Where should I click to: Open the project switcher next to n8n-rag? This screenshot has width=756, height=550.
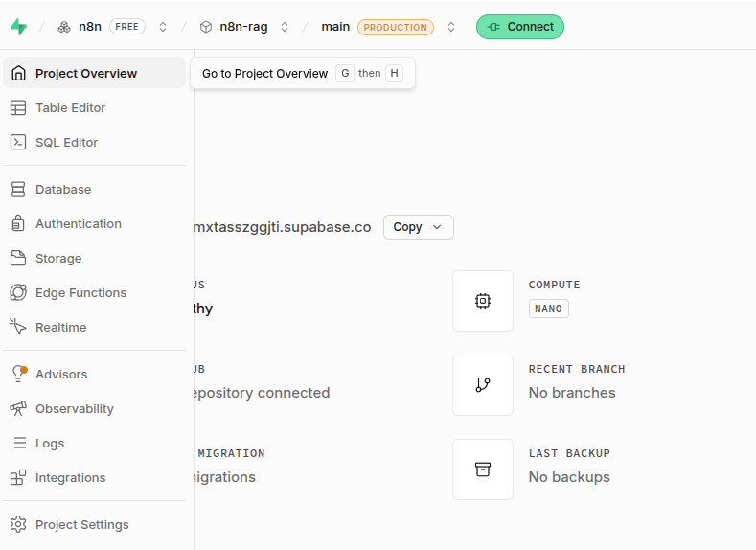click(x=285, y=27)
